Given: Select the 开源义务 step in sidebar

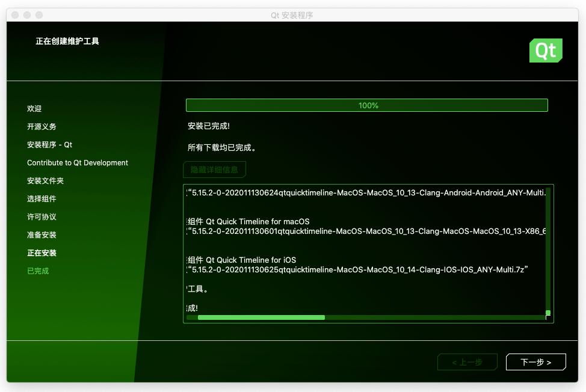Looking at the screenshot, I should [x=42, y=127].
